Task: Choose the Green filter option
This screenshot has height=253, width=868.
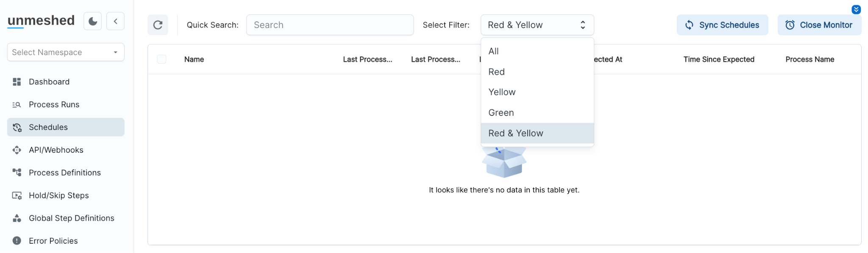Action: [501, 113]
